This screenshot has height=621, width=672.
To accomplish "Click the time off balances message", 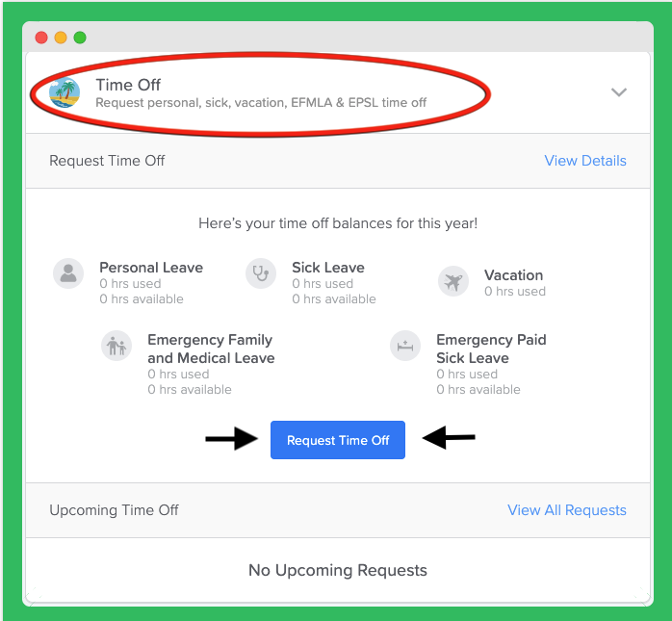I will [338, 223].
